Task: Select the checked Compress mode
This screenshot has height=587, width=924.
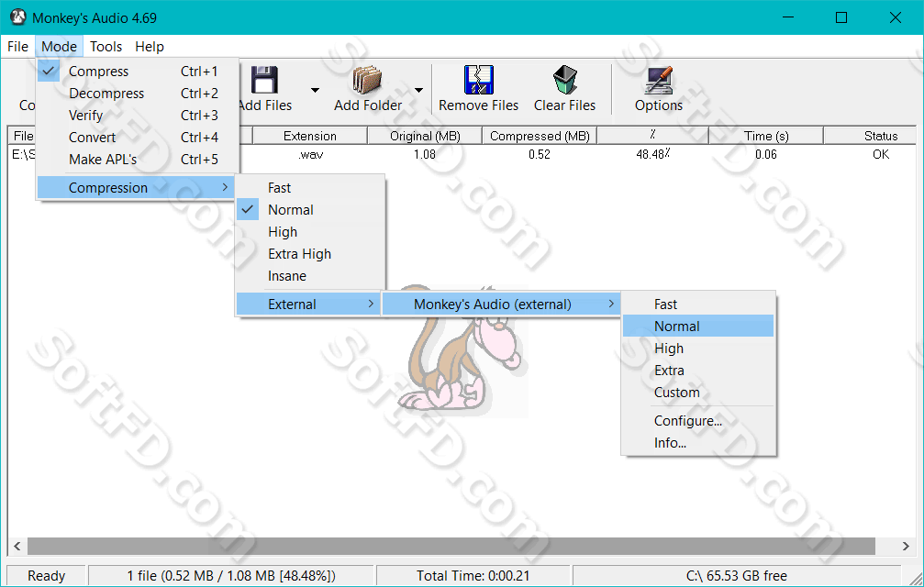Action: [138, 72]
